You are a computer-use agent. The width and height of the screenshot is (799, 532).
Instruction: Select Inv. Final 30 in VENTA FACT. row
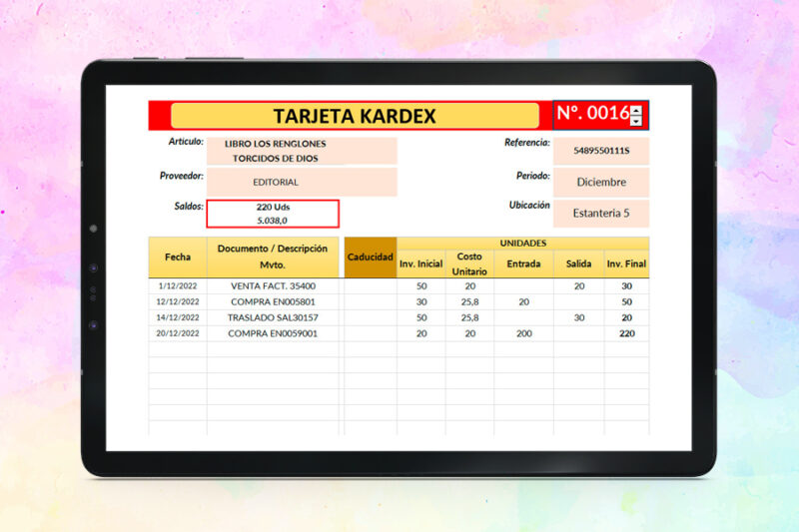coord(627,286)
